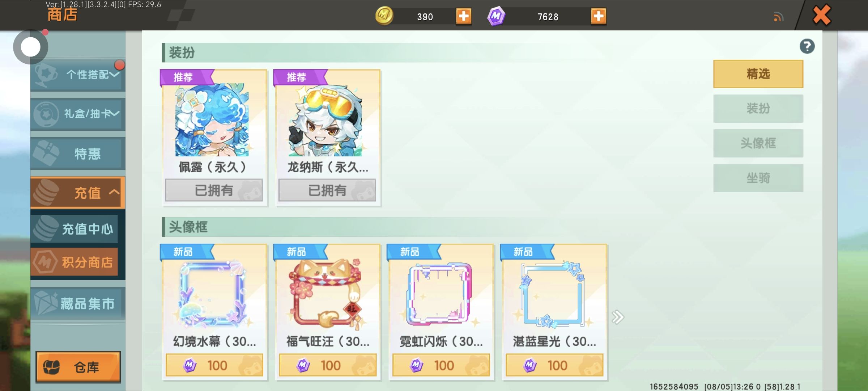Add more purple gems with plus icon
868x391 pixels.
coord(599,16)
